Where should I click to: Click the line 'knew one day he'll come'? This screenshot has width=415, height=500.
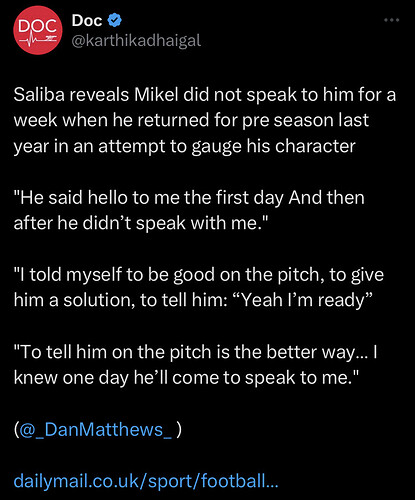(x=186, y=378)
